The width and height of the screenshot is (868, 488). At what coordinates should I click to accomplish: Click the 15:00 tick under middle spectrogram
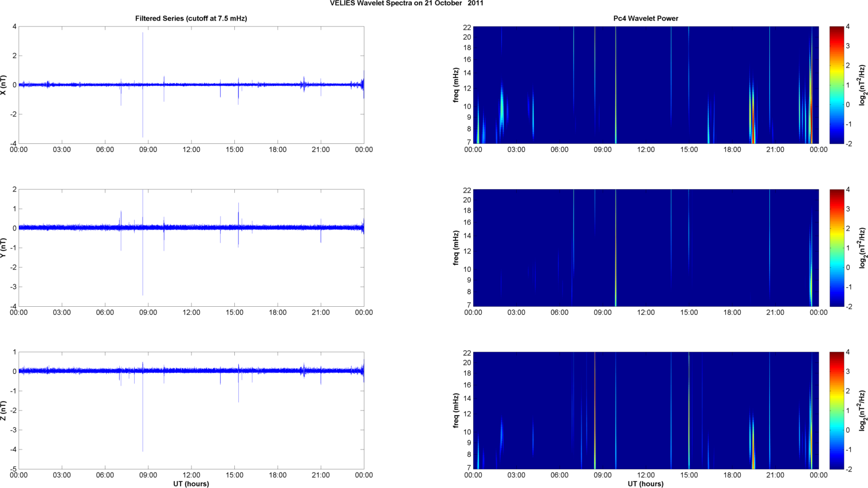coord(689,313)
